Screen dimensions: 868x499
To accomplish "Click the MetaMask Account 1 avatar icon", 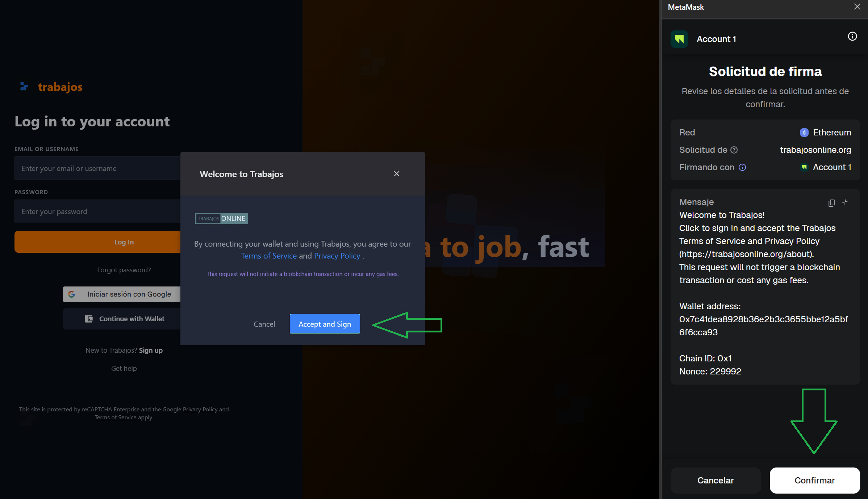I will pyautogui.click(x=679, y=39).
